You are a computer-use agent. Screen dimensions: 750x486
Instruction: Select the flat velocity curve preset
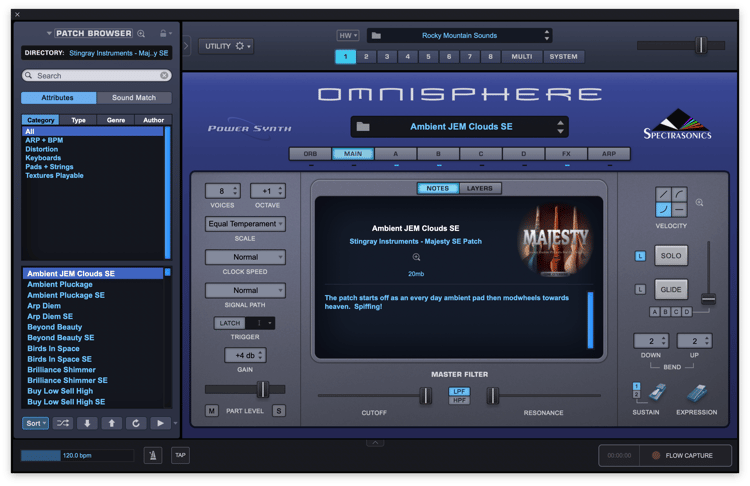679,210
